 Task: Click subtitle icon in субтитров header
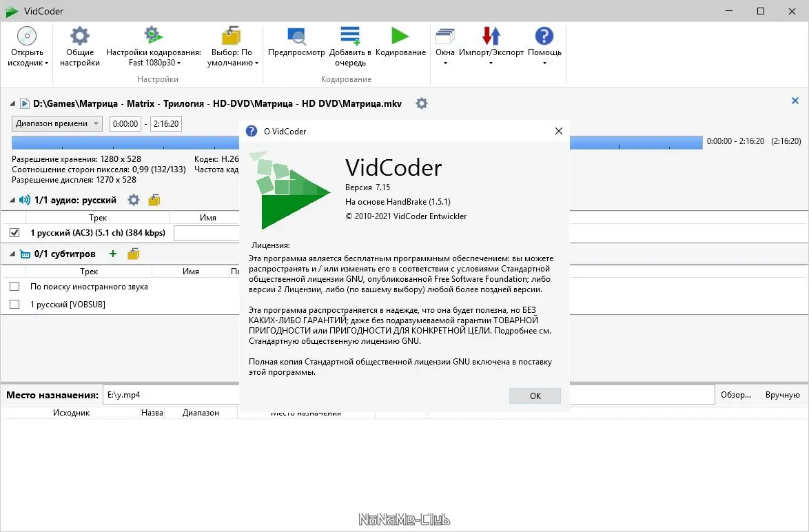click(25, 254)
